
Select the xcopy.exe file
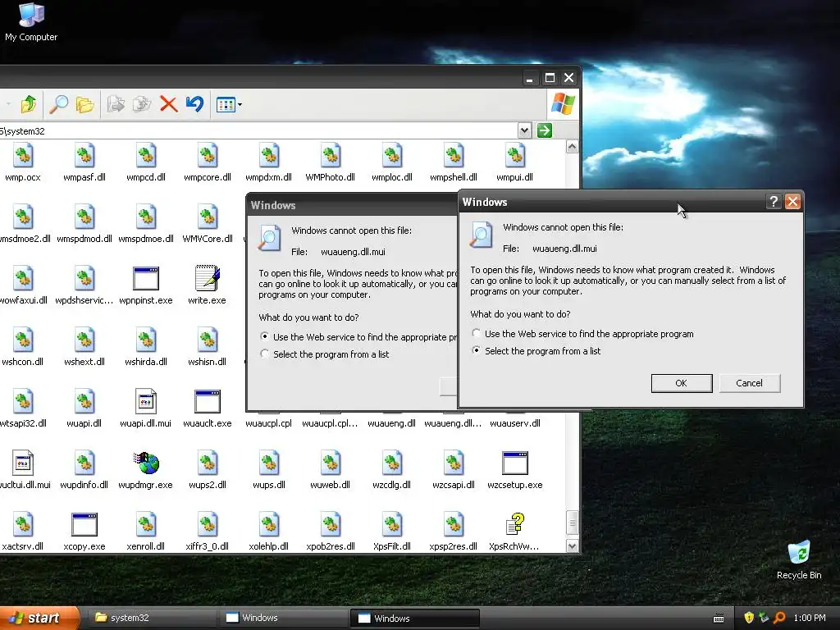(84, 532)
